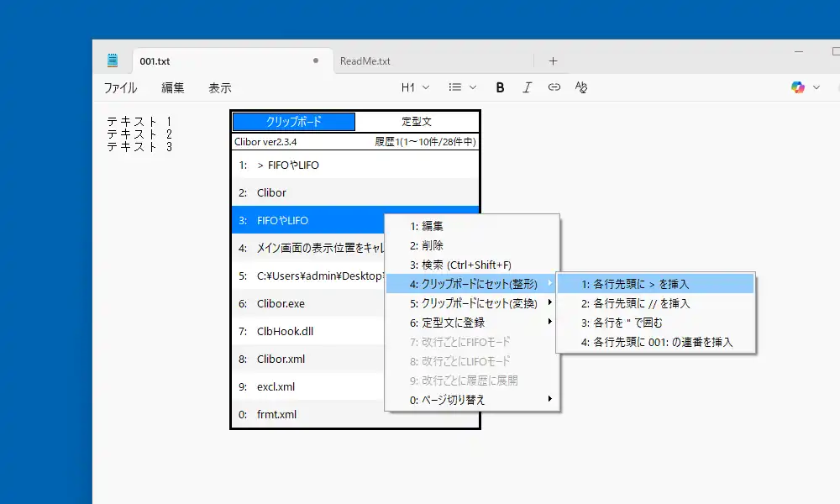840x504 pixels.
Task: Open the ファイル menu
Action: coord(120,87)
